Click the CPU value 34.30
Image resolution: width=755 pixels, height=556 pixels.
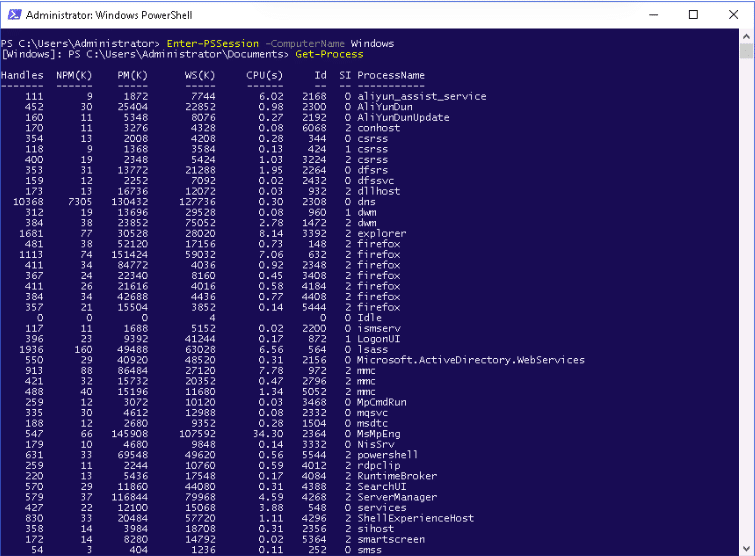(x=268, y=434)
